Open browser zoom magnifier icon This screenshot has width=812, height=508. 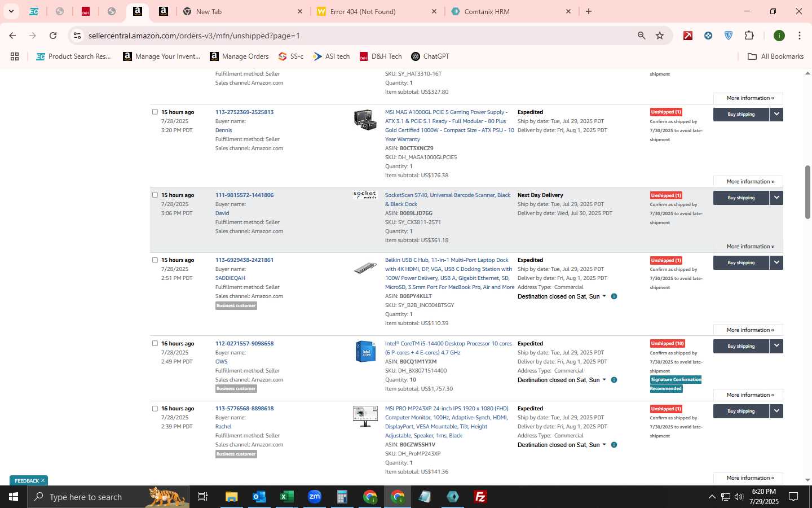641,36
